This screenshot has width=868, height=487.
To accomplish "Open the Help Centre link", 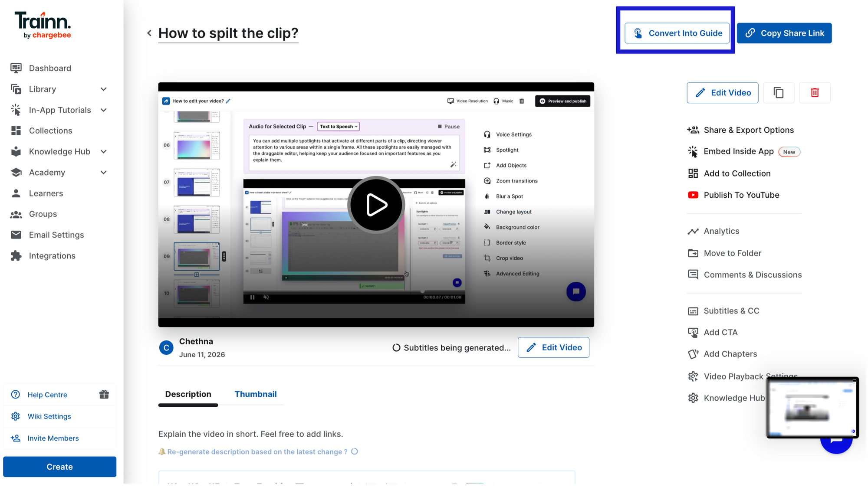I will click(x=47, y=395).
